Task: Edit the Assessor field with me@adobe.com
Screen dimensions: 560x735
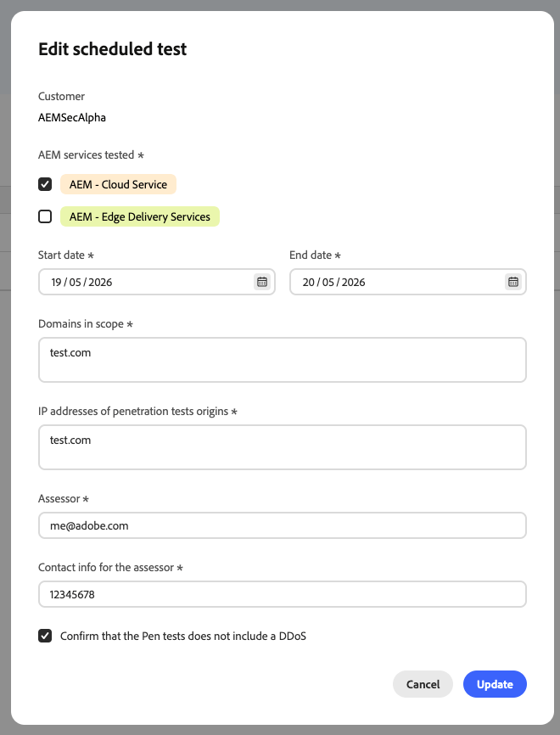Action: pyautogui.click(x=282, y=525)
